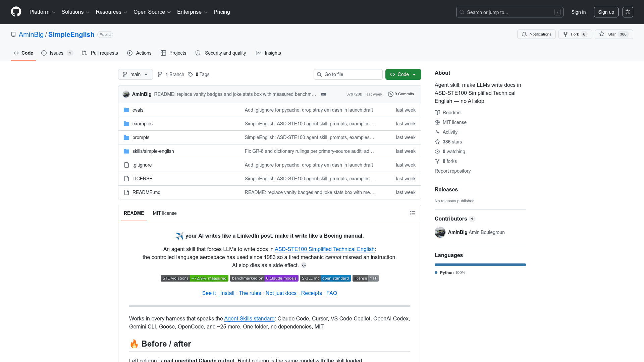Open the green Code dropdown button
The width and height of the screenshot is (644, 362).
tap(403, 74)
